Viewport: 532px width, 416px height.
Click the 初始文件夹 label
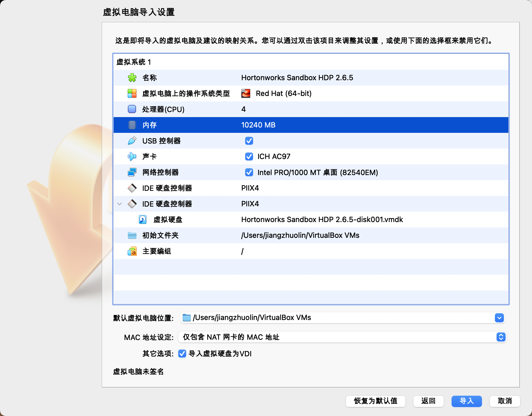click(x=161, y=235)
